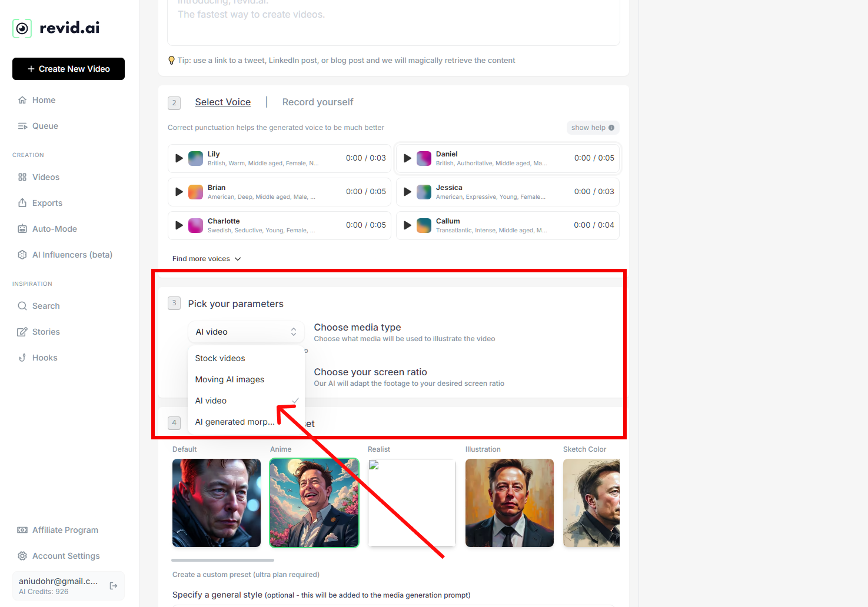Open the Exports section
This screenshot has height=607, width=868.
click(x=47, y=203)
